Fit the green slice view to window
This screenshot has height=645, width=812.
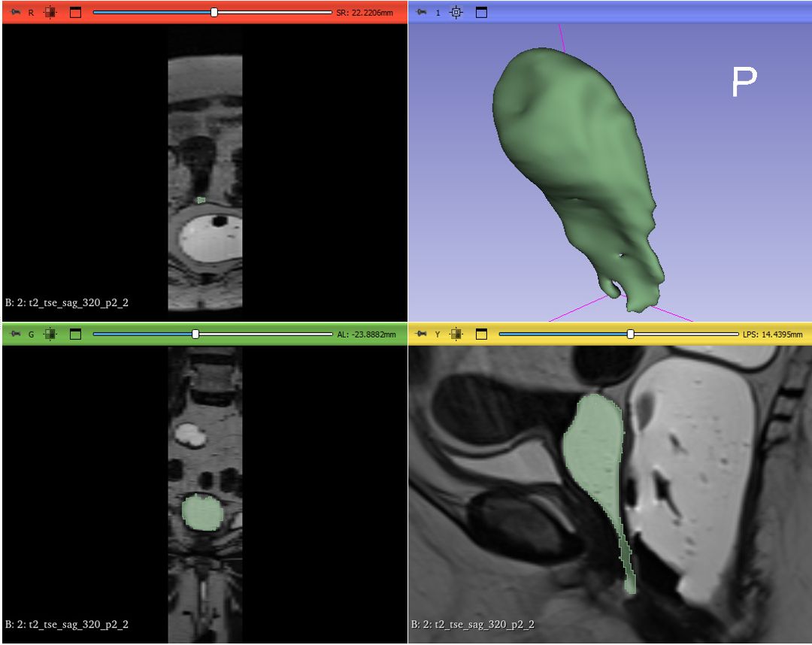coord(50,335)
